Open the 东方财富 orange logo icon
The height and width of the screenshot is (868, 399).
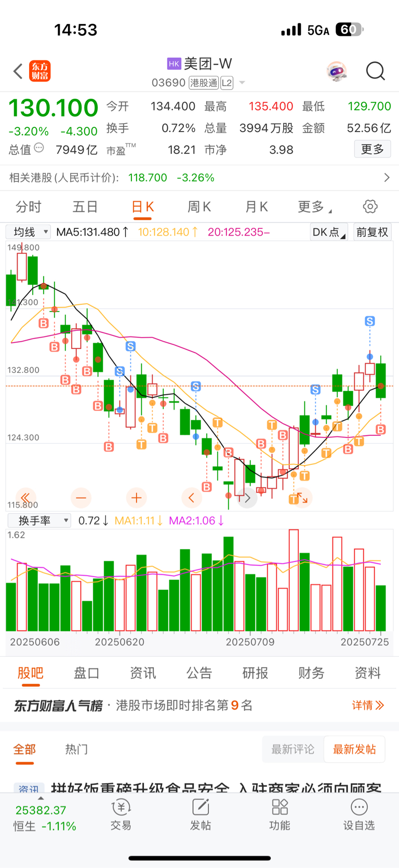point(40,71)
